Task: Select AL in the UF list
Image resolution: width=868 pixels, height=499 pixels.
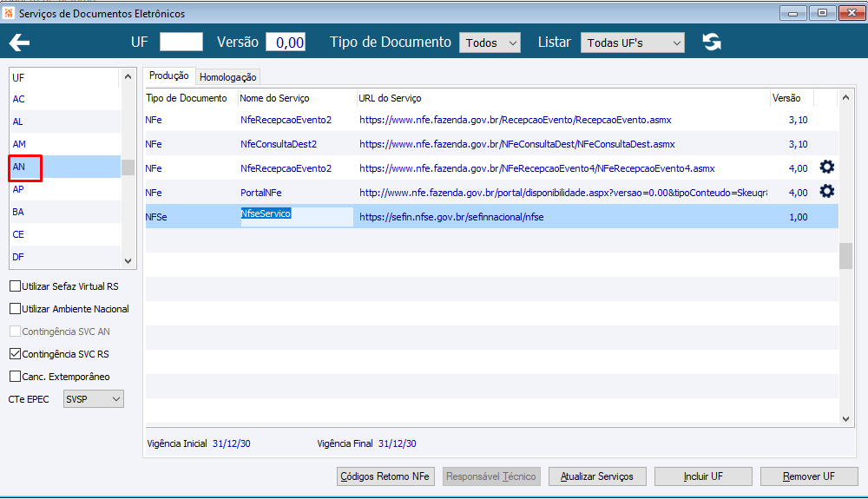Action: [x=65, y=121]
